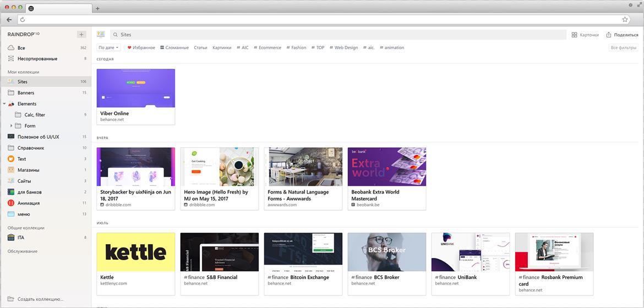This screenshot has width=644, height=308.
Task: Click the Создать коллекцию folder icon
Action: tap(11, 299)
